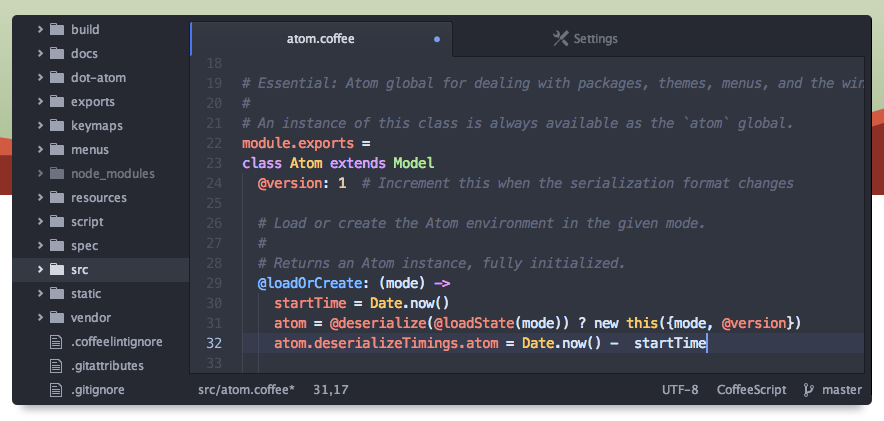Expand the docs folder chevron

tap(40, 54)
